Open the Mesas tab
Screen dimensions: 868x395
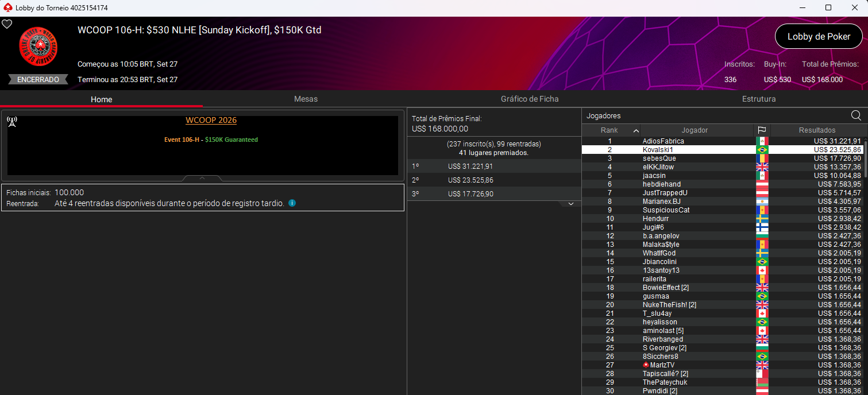pyautogui.click(x=306, y=99)
